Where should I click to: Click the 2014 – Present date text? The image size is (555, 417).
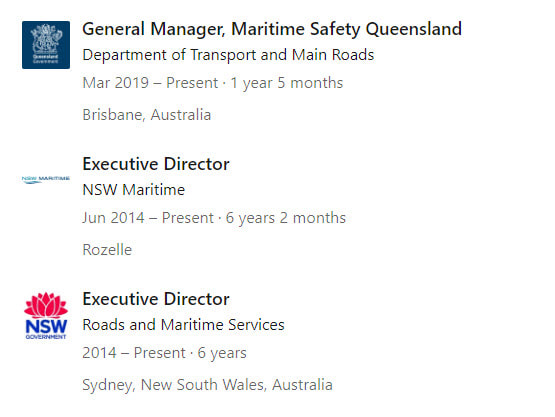pos(134,353)
